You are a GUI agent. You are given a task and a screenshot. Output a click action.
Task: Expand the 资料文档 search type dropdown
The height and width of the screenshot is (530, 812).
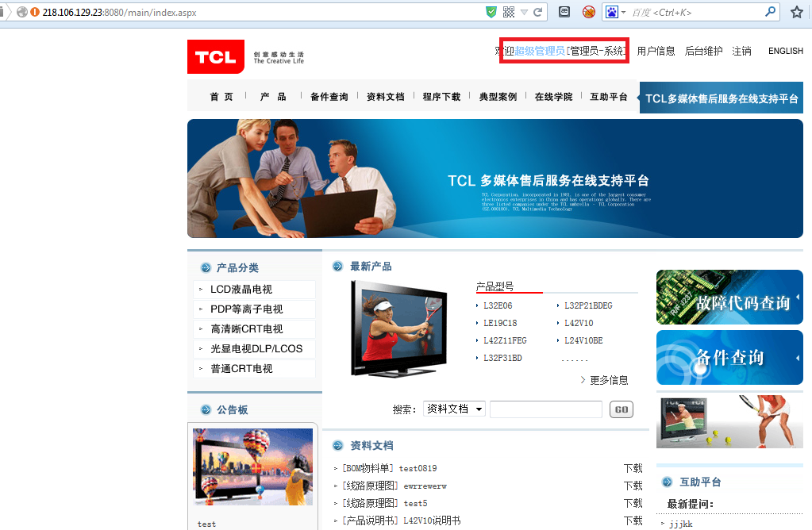pos(454,409)
